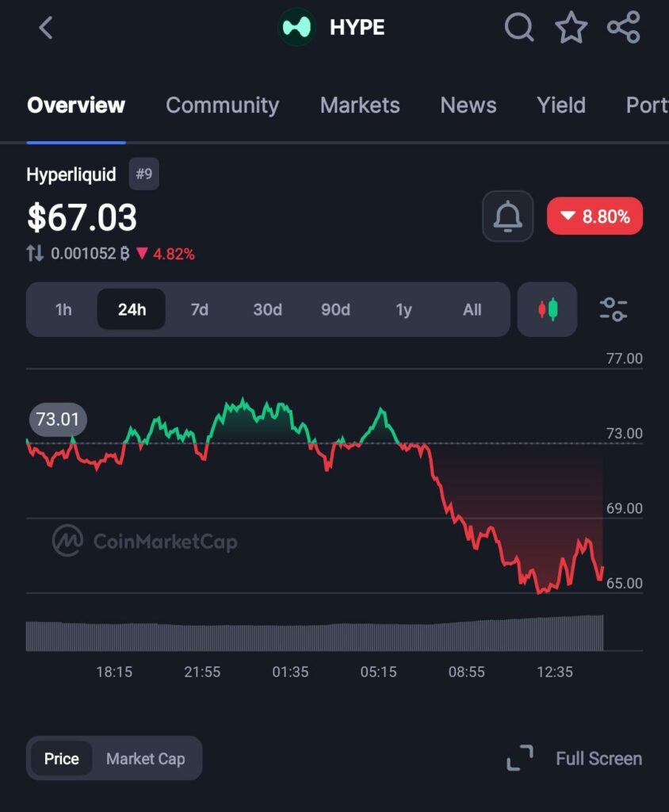Select the 24h time range
Image resolution: width=669 pixels, height=812 pixels.
coord(132,310)
